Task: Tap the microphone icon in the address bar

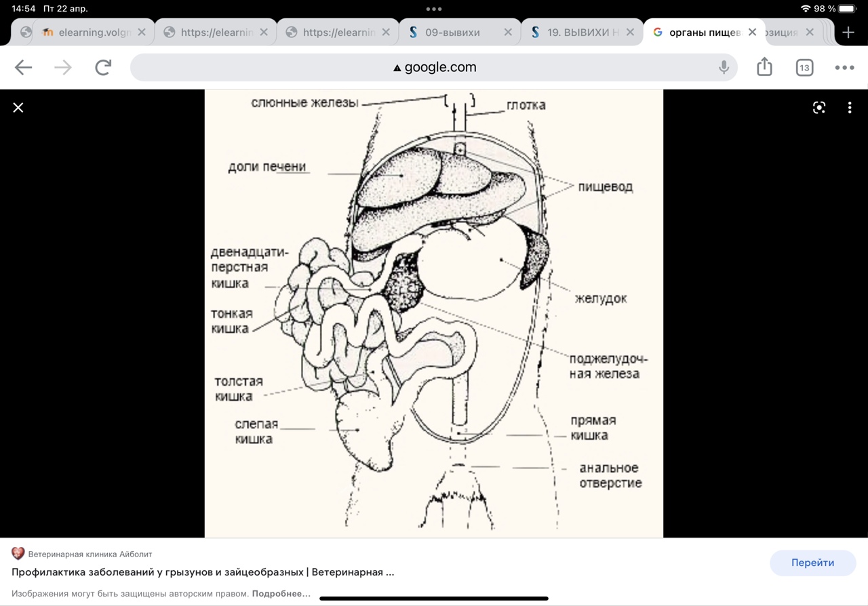Action: point(724,67)
